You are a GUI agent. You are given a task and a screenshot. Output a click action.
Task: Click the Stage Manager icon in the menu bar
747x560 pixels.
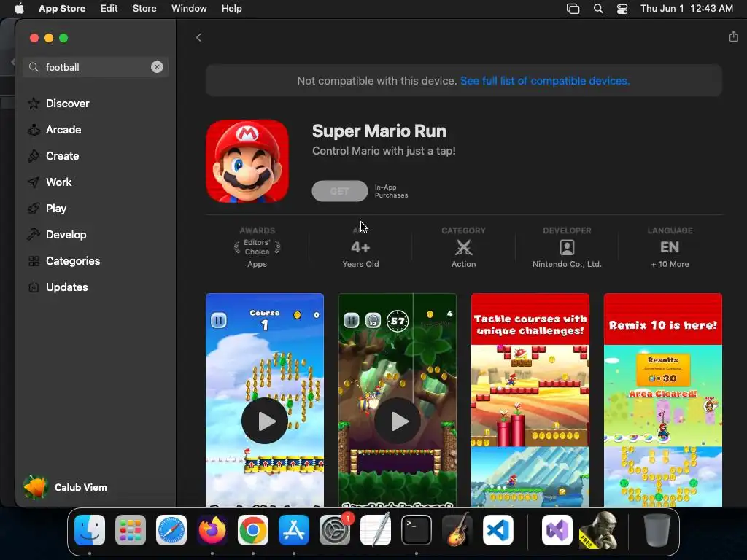[x=573, y=9]
